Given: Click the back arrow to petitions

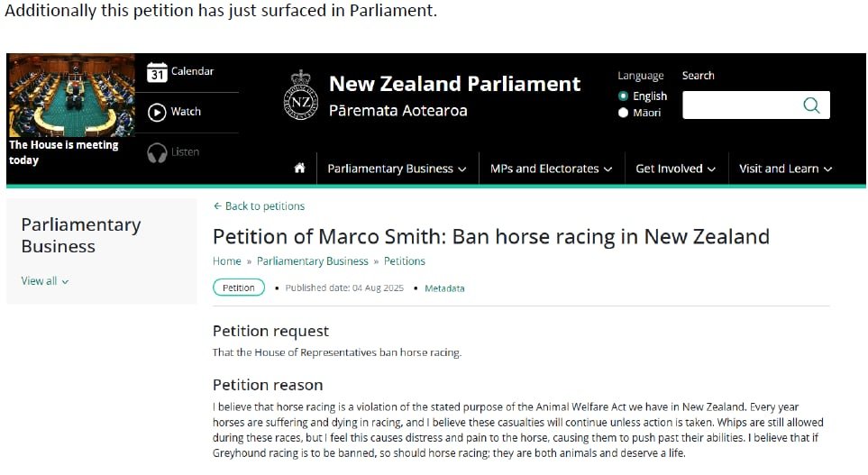Looking at the screenshot, I should click(x=217, y=206).
